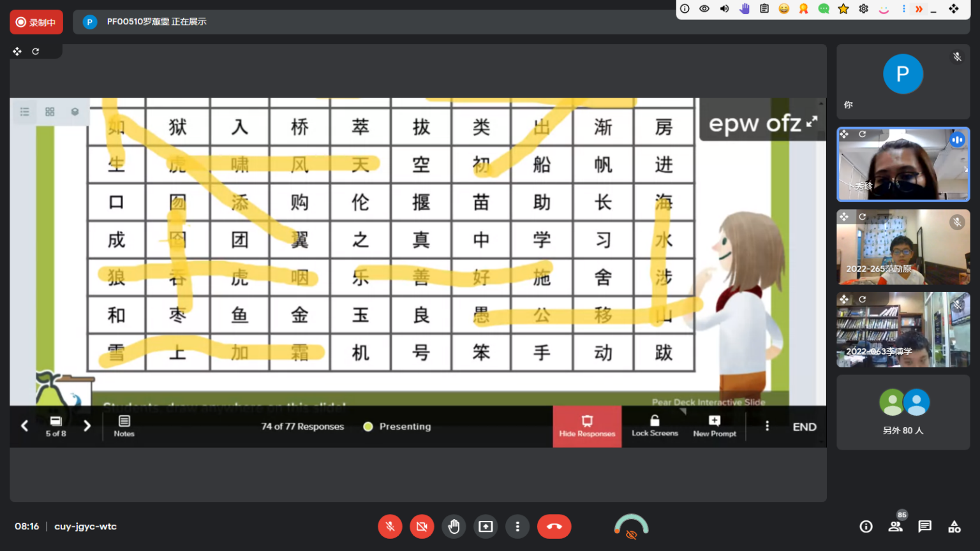Open the gear settings icon in extension toolbar
The height and width of the screenshot is (551, 980).
pyautogui.click(x=863, y=9)
